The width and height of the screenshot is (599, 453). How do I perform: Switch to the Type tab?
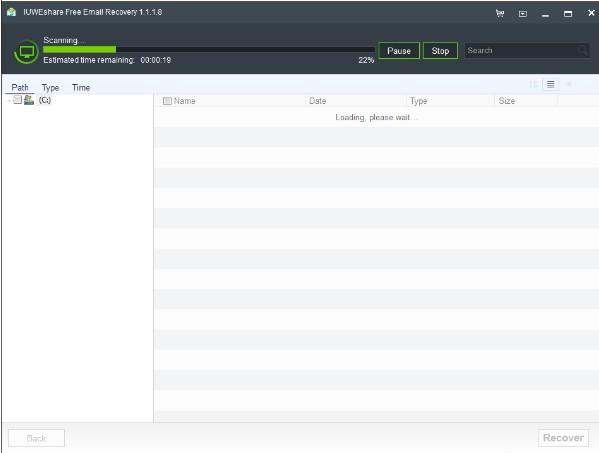pyautogui.click(x=50, y=88)
